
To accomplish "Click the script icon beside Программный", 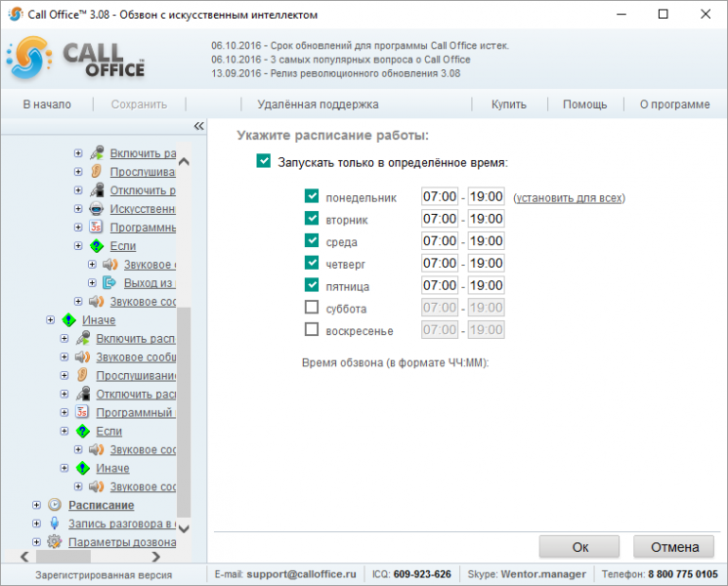I will [x=82, y=412].
